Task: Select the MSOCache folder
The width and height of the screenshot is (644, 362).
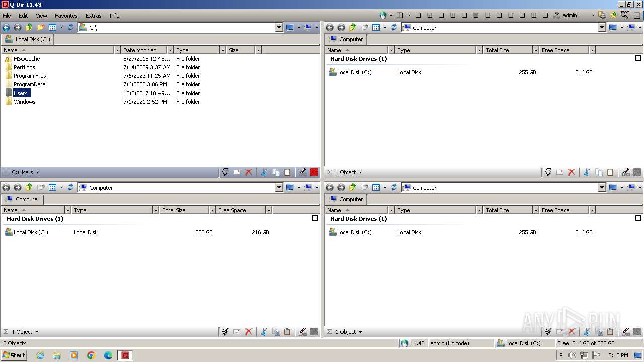Action: click(x=27, y=59)
